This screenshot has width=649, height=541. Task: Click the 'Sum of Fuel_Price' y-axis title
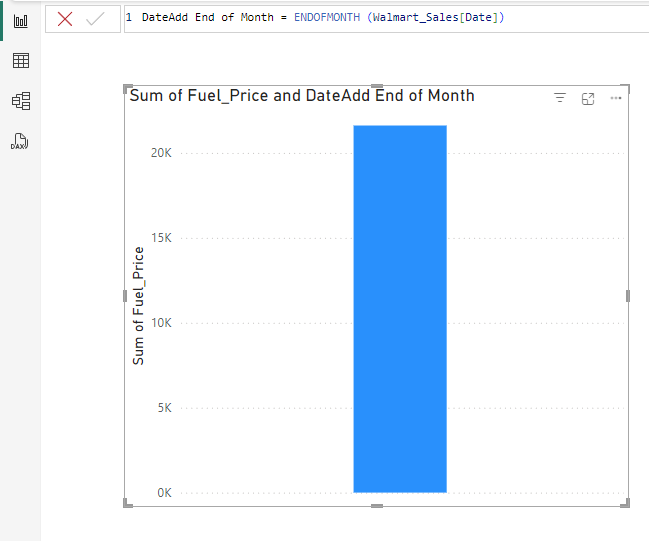pos(139,306)
